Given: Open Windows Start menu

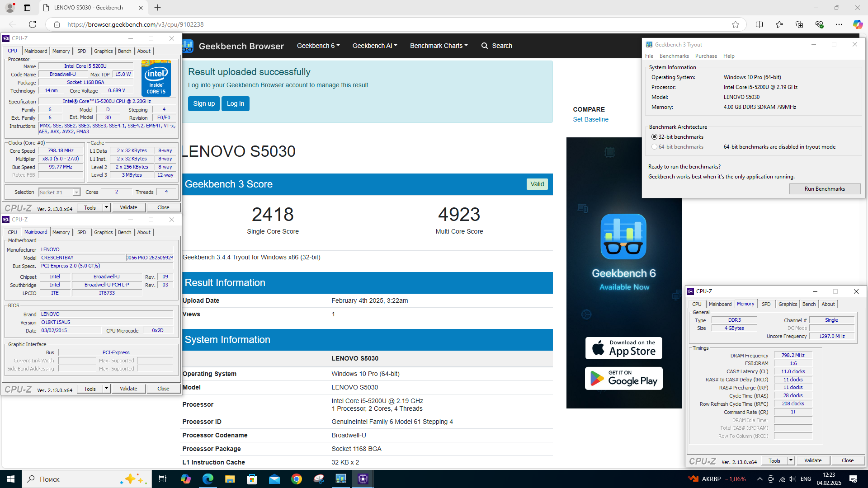Looking at the screenshot, I should (x=11, y=479).
